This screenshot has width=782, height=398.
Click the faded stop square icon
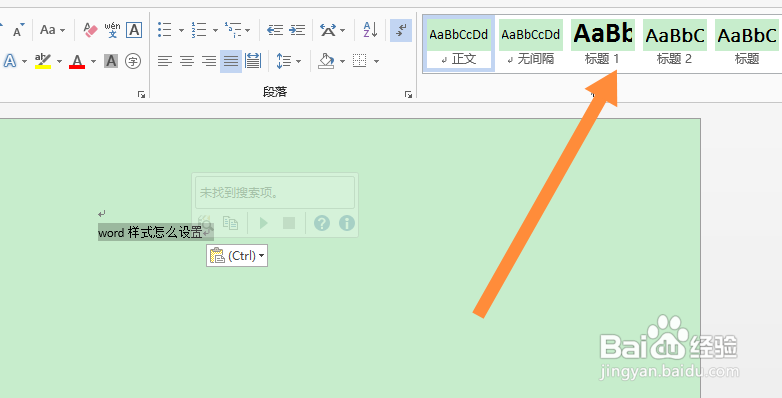point(289,222)
